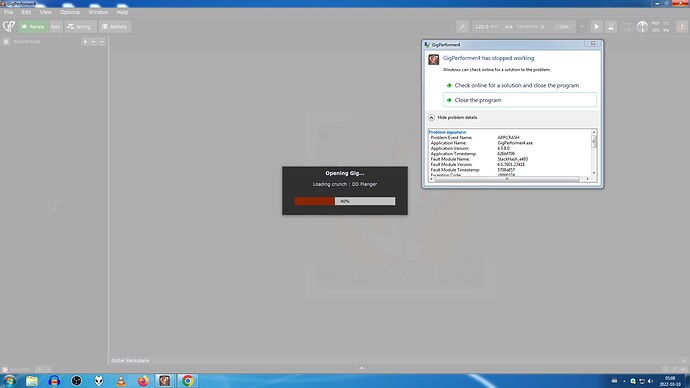Click the Rackspaces options gear icon
This screenshot has height=388, width=690.
[x=6, y=42]
